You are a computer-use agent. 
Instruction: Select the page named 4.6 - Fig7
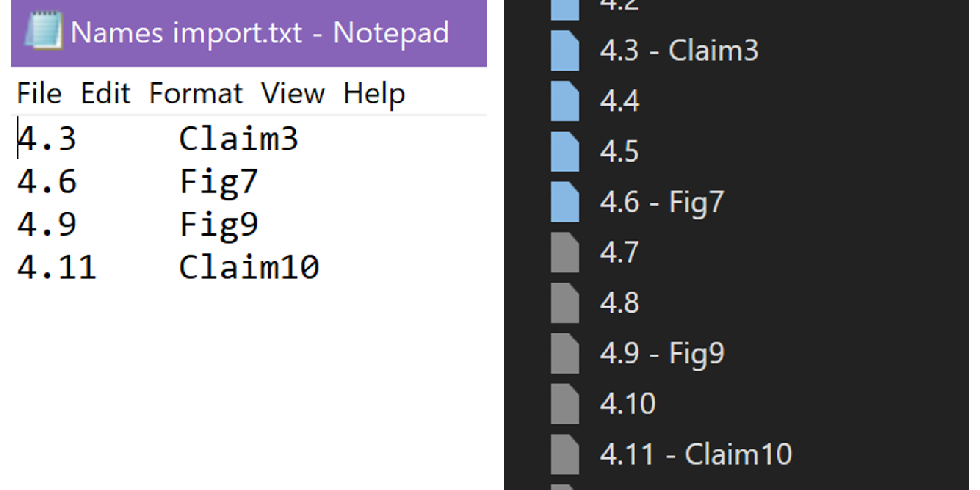662,202
